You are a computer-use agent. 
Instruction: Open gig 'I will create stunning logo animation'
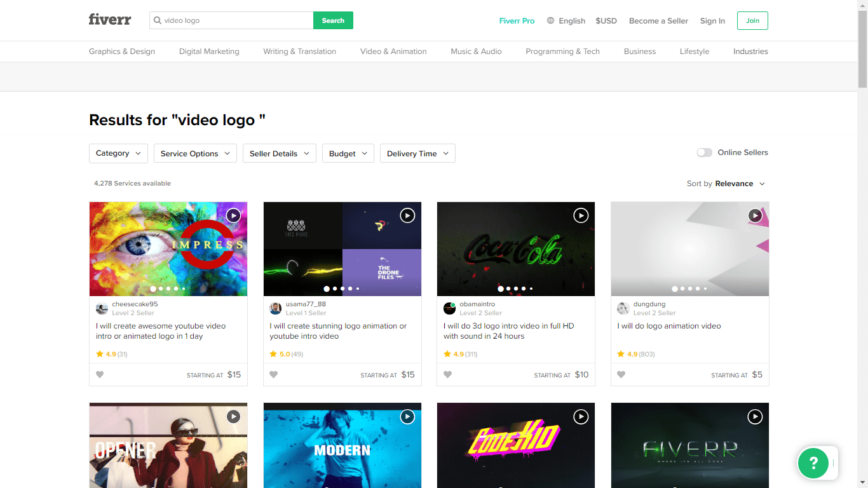click(338, 331)
